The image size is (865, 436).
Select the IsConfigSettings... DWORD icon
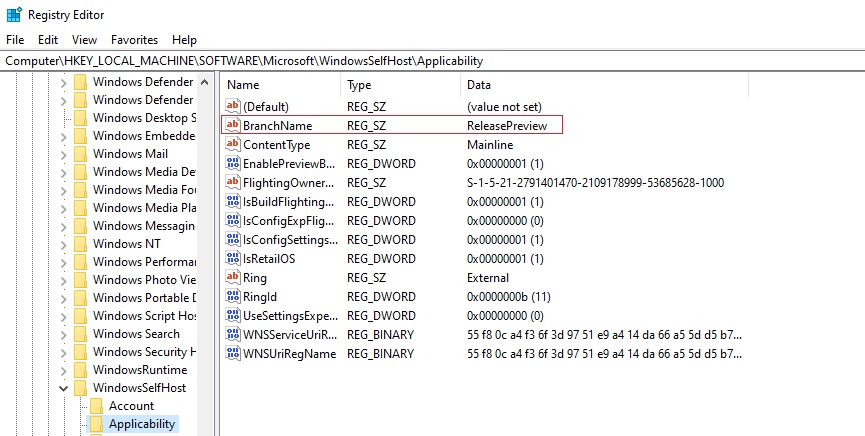pyautogui.click(x=233, y=240)
